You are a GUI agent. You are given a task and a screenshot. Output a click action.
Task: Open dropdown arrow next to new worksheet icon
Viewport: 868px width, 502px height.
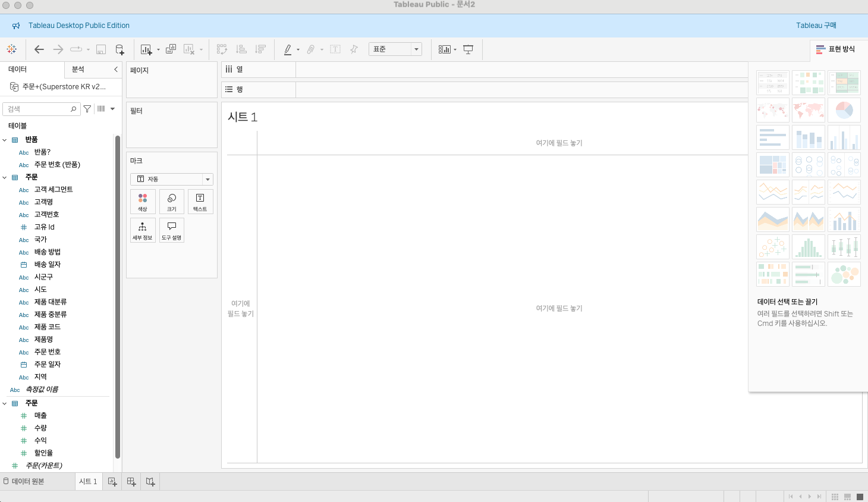(158, 50)
